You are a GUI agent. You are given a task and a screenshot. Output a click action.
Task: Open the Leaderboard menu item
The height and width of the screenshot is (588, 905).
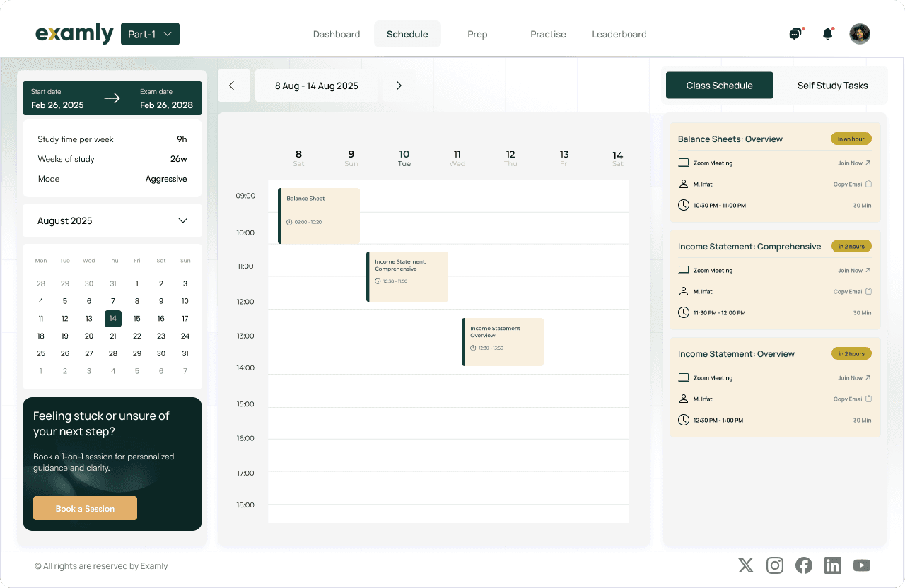619,33
